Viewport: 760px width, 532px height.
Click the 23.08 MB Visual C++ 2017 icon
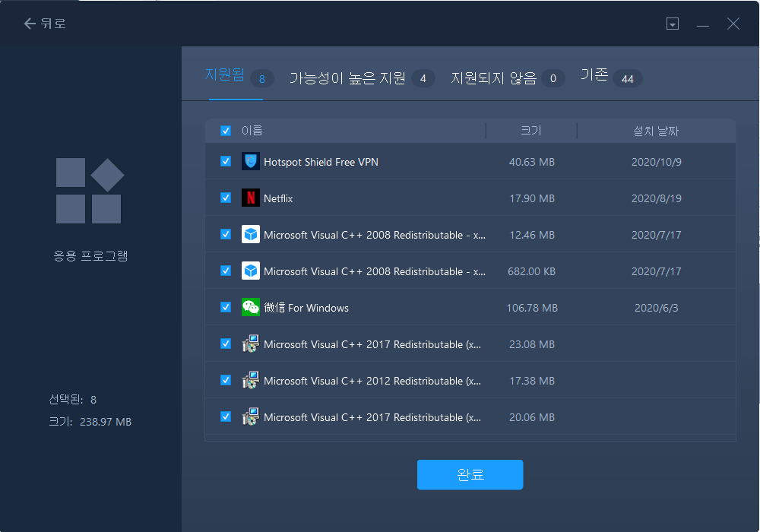point(250,344)
